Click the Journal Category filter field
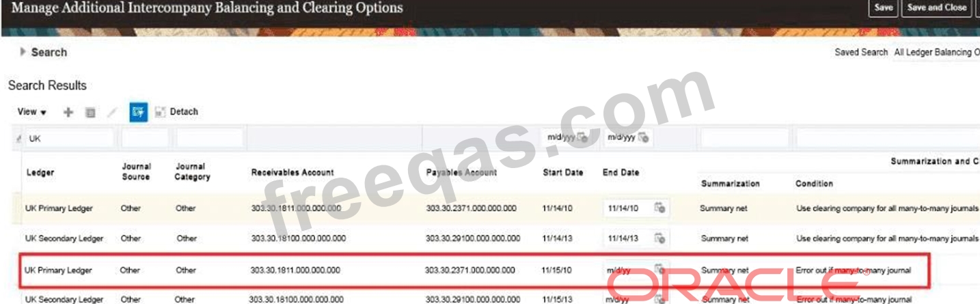 click(x=208, y=138)
